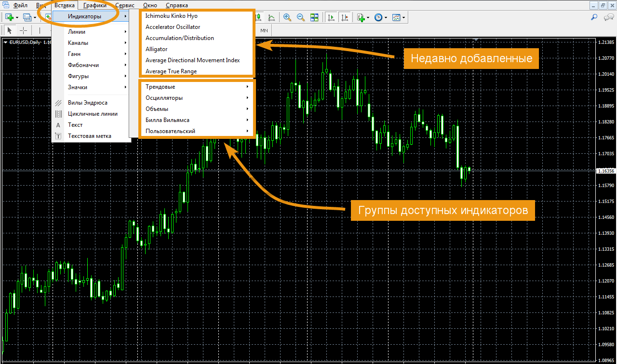
Task: Select the Crosshair tool
Action: point(23,30)
